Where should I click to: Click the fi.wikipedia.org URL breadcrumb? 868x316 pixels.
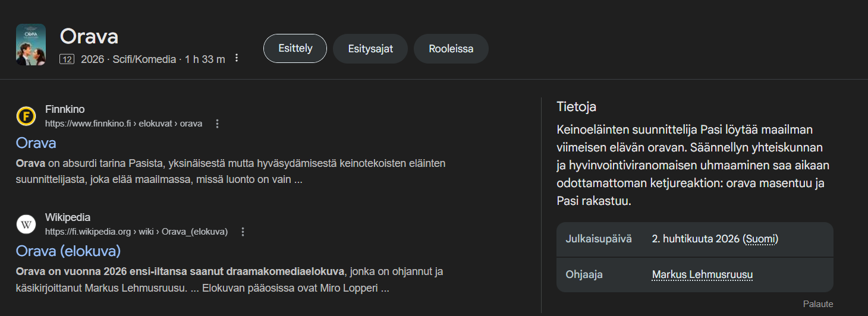click(x=136, y=232)
